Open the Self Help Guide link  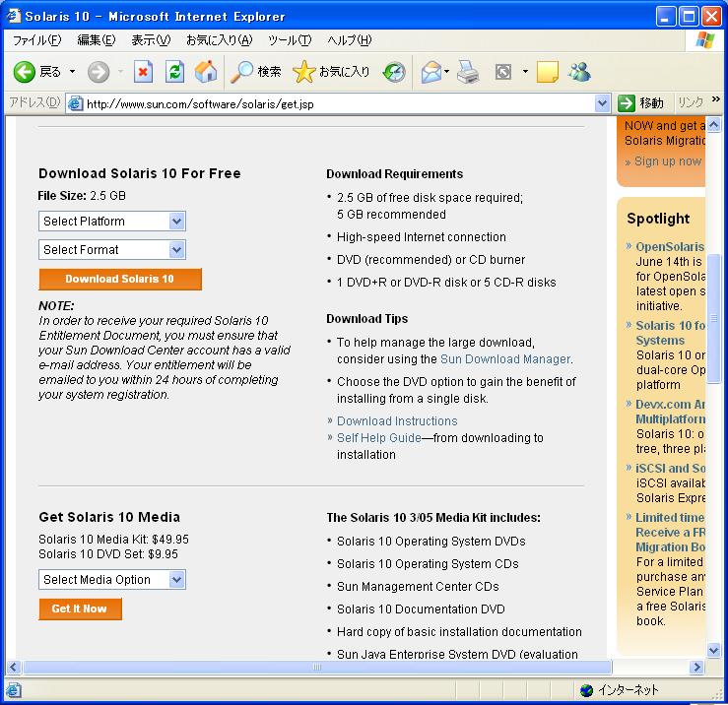379,437
